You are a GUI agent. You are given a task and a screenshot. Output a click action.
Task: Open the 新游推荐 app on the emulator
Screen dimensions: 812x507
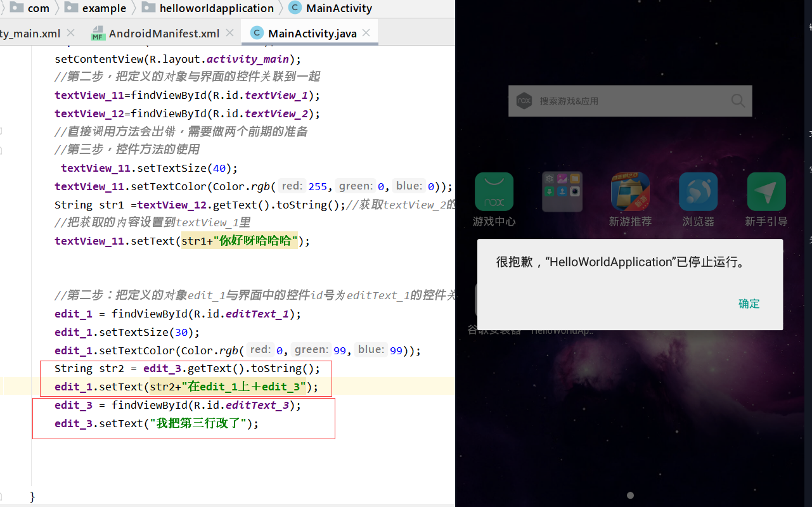coord(629,191)
